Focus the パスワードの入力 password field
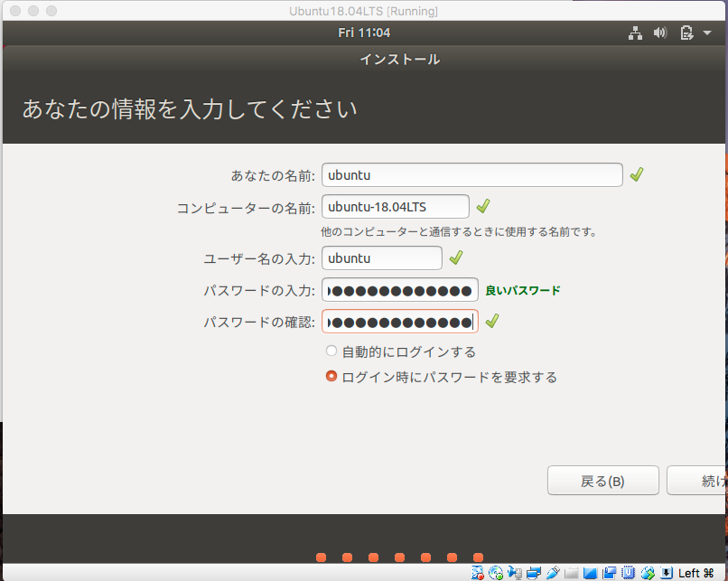Screen dimensions: 728x581 click(x=400, y=290)
